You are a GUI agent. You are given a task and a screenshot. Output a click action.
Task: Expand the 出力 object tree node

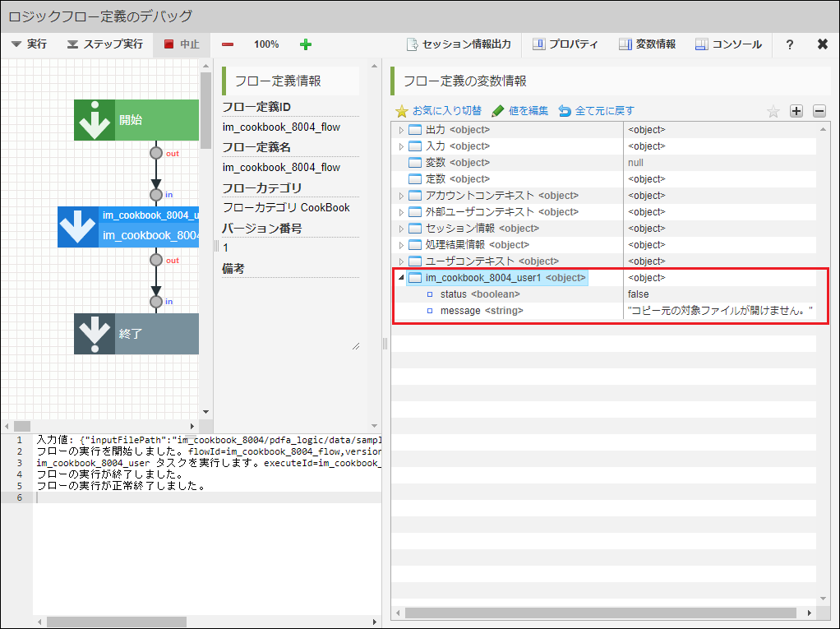click(401, 130)
